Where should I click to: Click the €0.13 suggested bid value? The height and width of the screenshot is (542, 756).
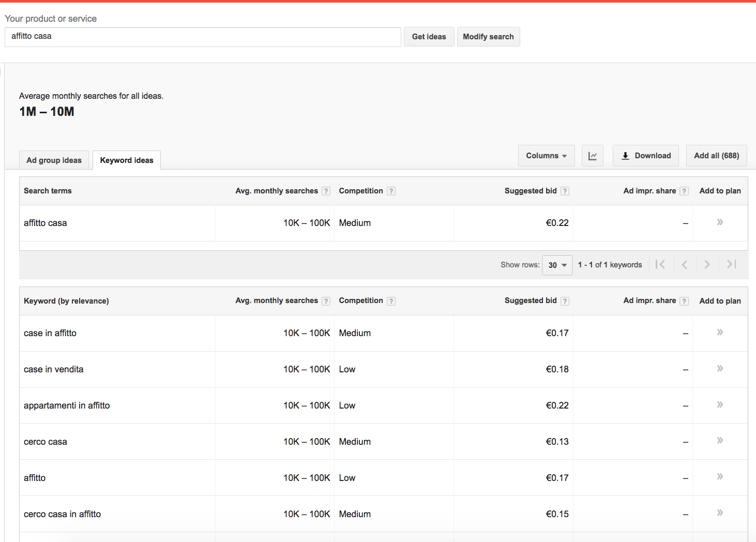557,442
